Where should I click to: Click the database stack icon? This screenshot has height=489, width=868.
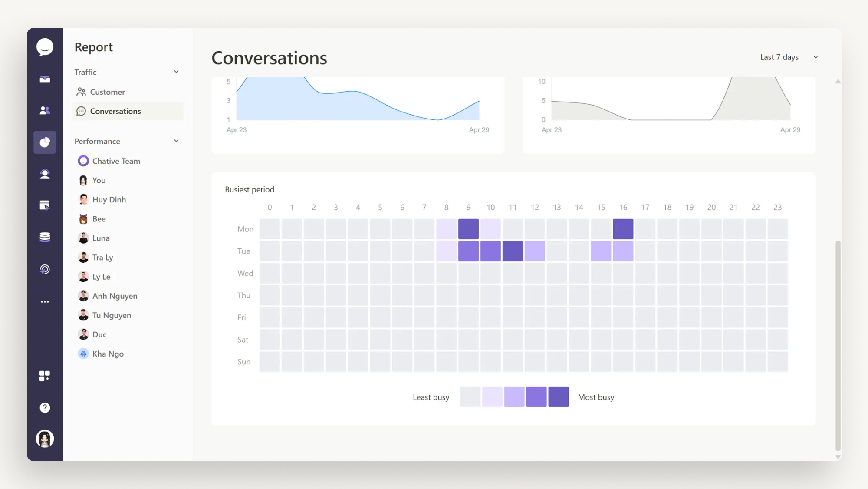tap(45, 237)
